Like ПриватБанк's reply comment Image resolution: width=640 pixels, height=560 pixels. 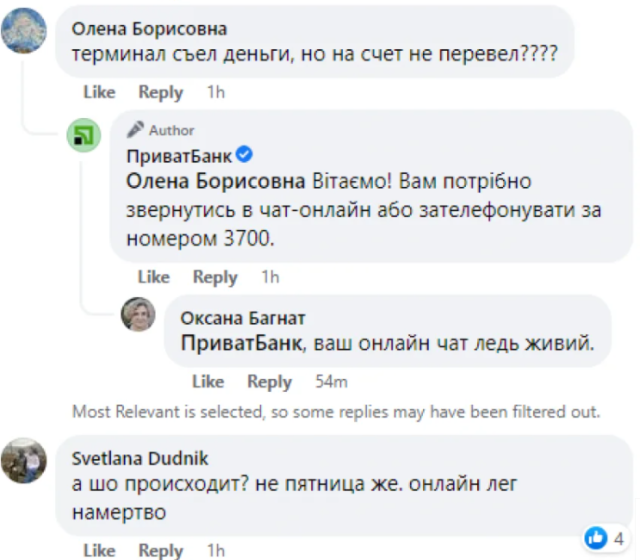(x=153, y=277)
